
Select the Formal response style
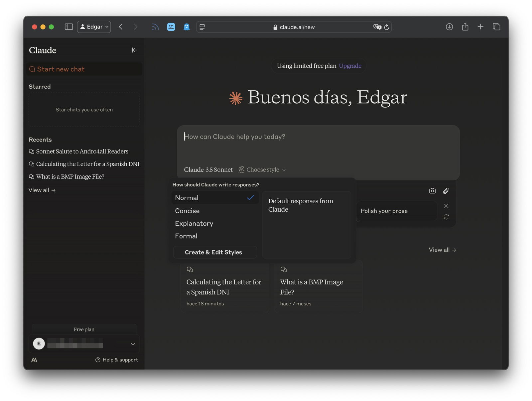coord(215,236)
